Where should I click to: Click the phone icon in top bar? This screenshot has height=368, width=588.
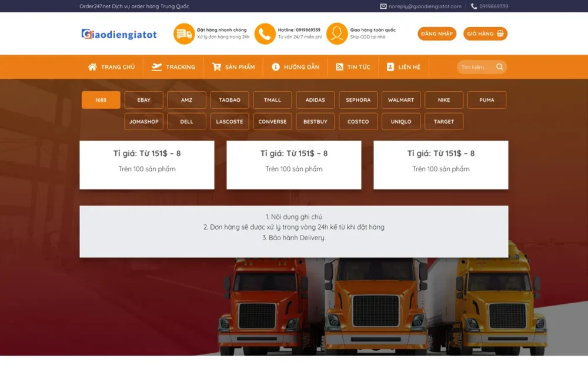pos(473,6)
